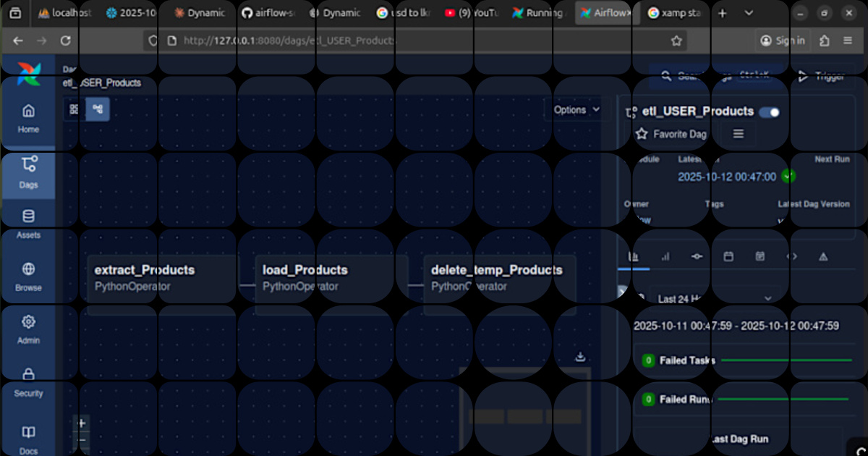Open the Tasks node tab icon

[x=697, y=256]
